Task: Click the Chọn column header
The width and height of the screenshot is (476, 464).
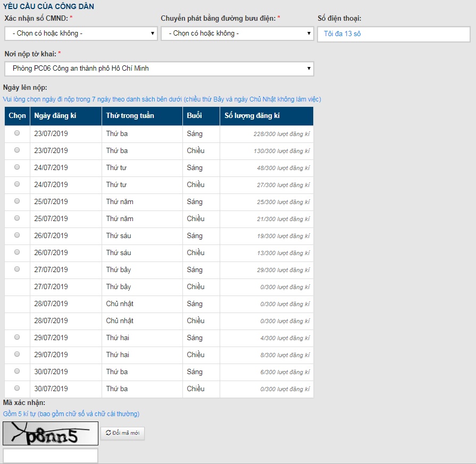Action: pos(18,116)
